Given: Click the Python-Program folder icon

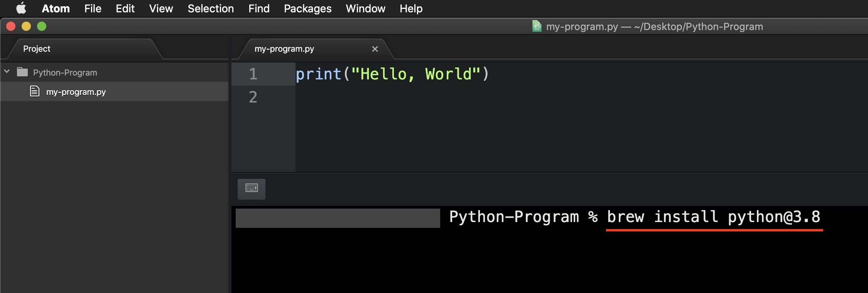Looking at the screenshot, I should [x=22, y=72].
